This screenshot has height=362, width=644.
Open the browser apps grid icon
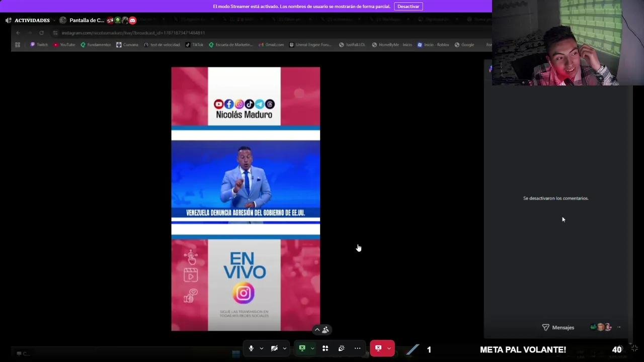[x=18, y=45]
